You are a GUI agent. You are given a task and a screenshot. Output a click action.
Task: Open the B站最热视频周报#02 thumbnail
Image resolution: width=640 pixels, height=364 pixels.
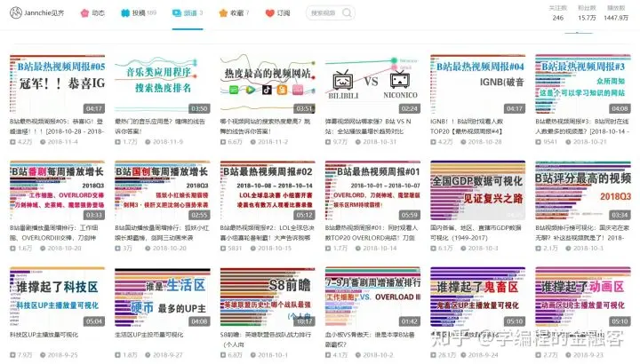pos(268,191)
